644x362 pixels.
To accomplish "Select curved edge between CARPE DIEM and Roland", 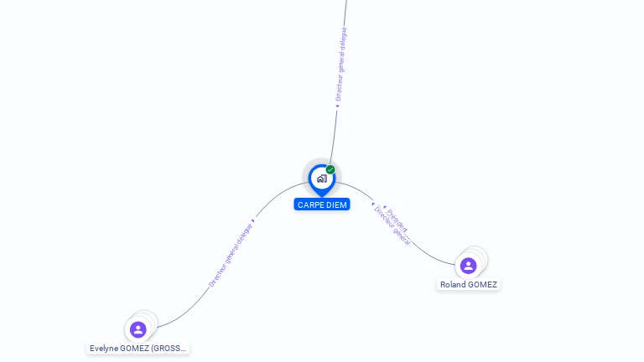I will coord(431,256).
